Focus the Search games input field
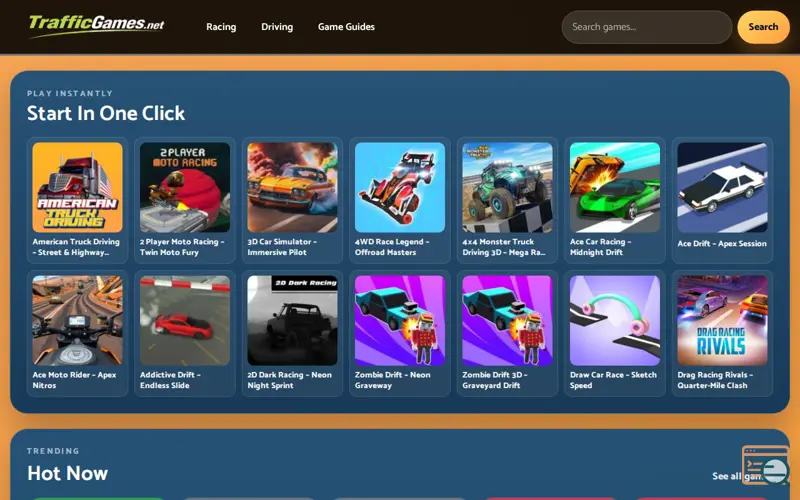 (x=646, y=27)
